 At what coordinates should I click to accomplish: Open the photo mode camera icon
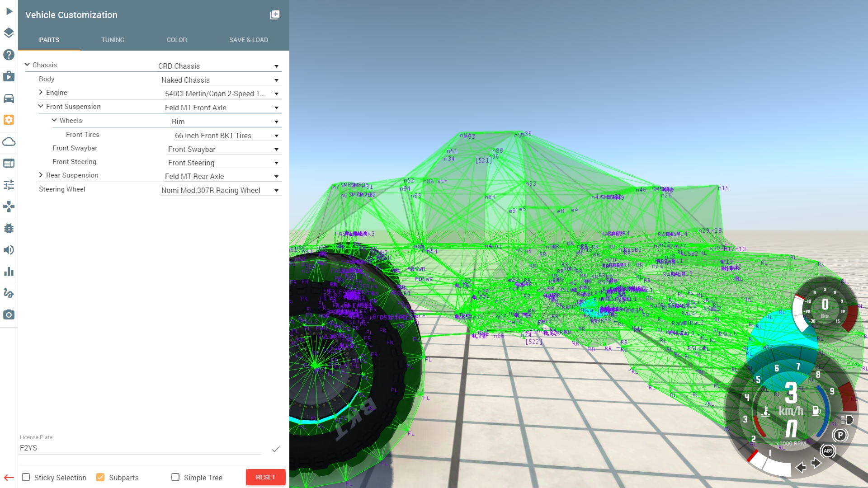pyautogui.click(x=9, y=315)
